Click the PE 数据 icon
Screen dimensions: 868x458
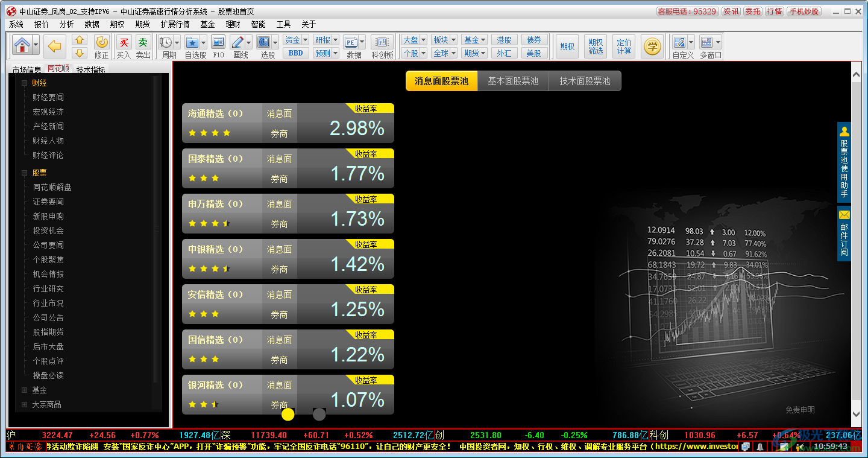[x=351, y=42]
